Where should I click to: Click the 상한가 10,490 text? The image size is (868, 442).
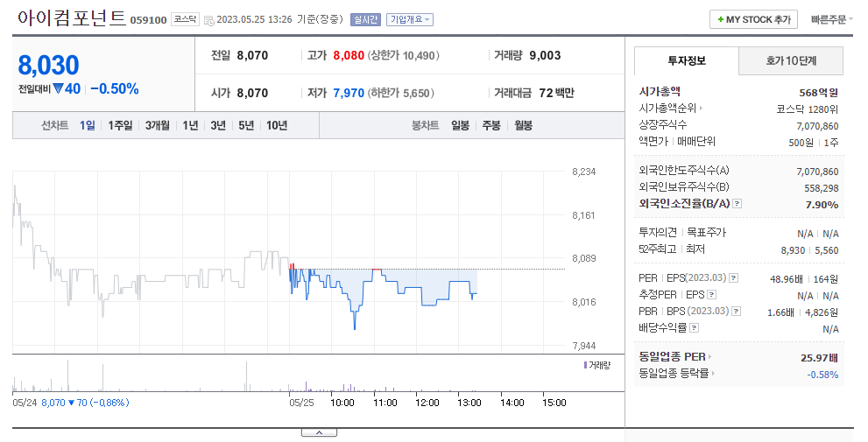point(403,55)
